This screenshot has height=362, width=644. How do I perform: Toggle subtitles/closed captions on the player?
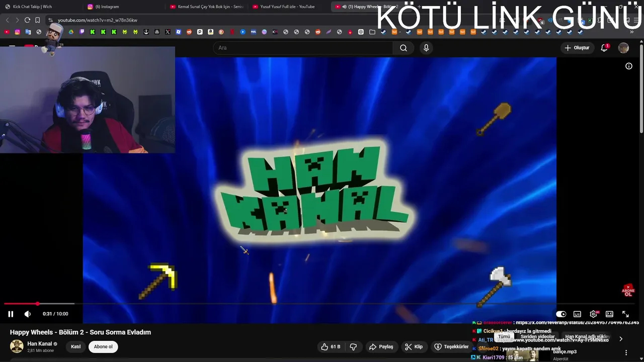tap(577, 314)
